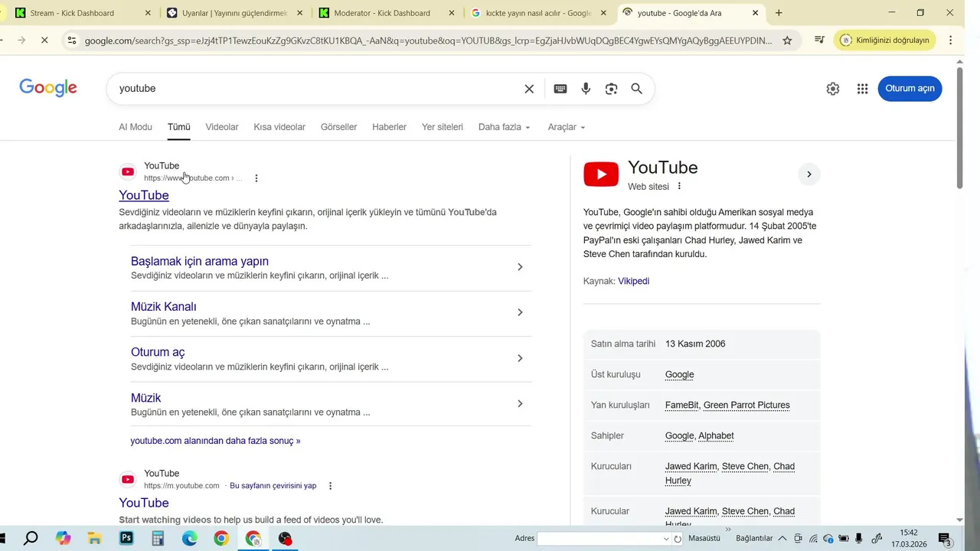This screenshot has height=551, width=980.
Task: Start voice search with the microphone icon
Action: coord(586,89)
